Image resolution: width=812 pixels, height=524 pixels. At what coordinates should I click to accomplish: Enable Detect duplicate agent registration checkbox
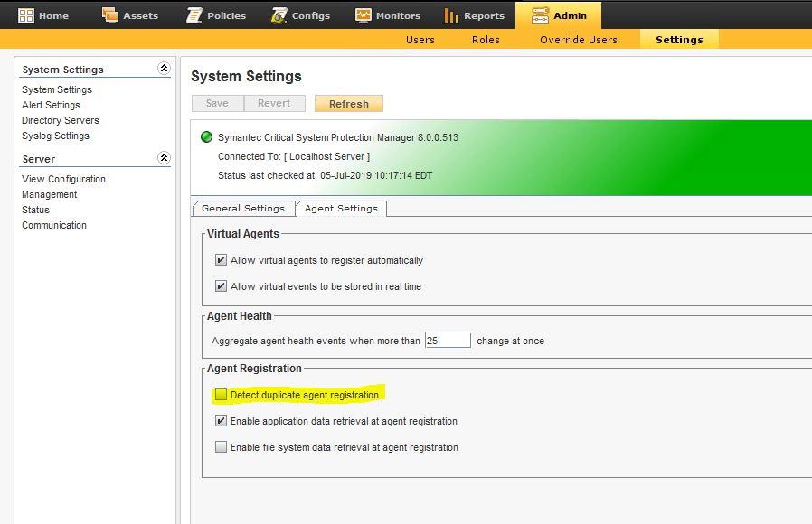click(x=221, y=395)
